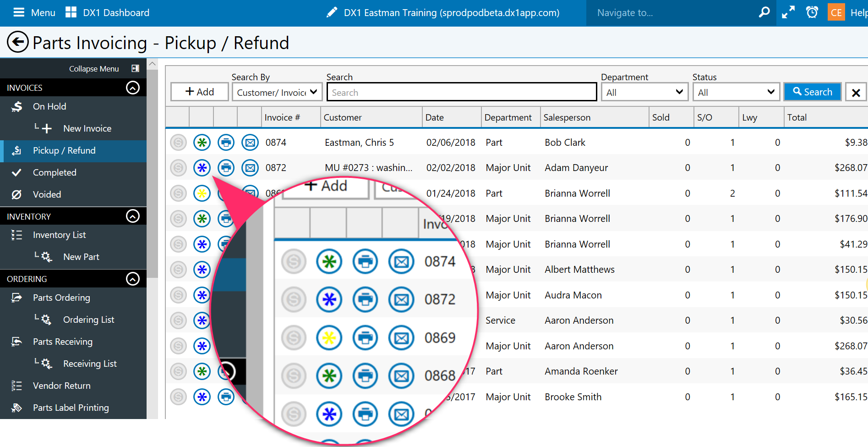Viewport: 868px width, 447px height.
Task: Print invoice 0874 using its printer icon
Action: pos(226,143)
